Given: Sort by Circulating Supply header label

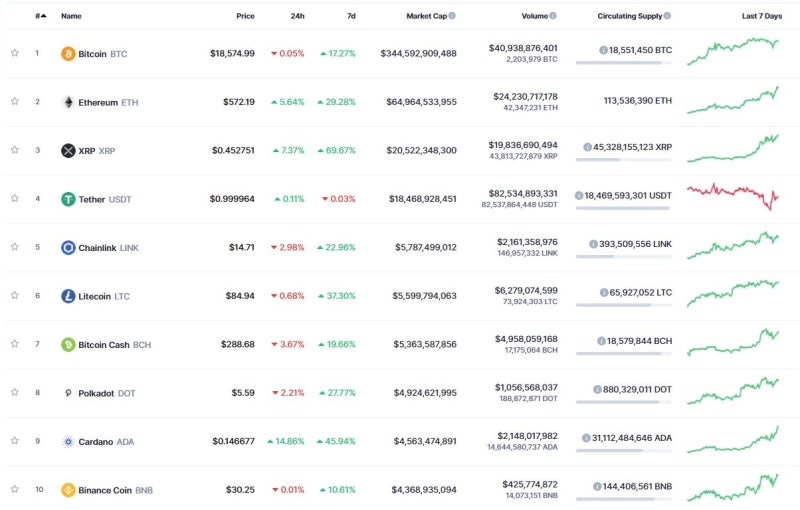Looking at the screenshot, I should pos(630,16).
